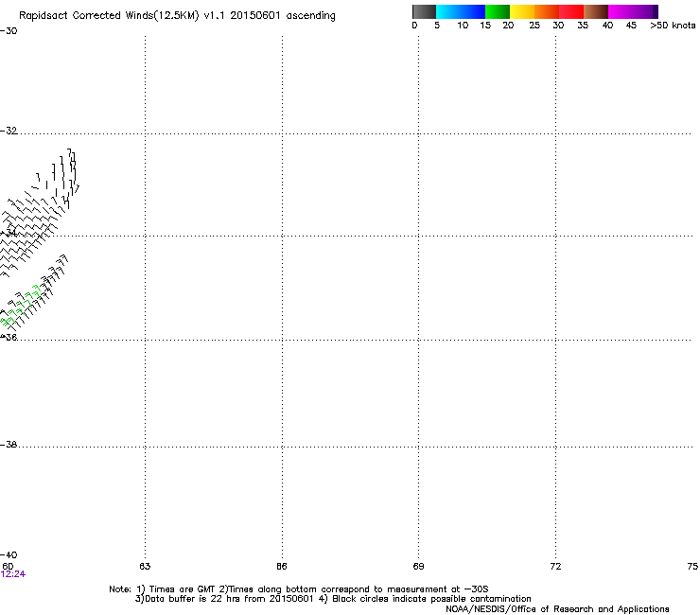This screenshot has height=615, width=700.
Task: Click the '72' longitude axis label
Action: tap(555, 567)
